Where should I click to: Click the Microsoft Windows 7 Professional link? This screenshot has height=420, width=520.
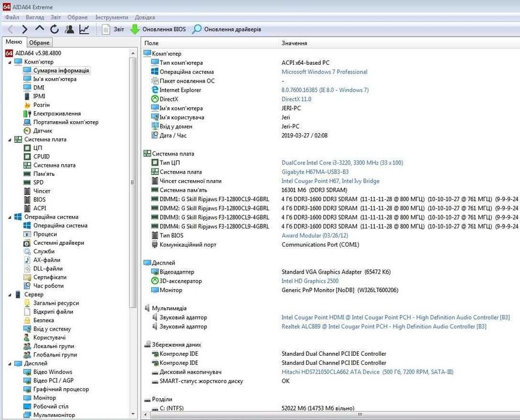(324, 72)
